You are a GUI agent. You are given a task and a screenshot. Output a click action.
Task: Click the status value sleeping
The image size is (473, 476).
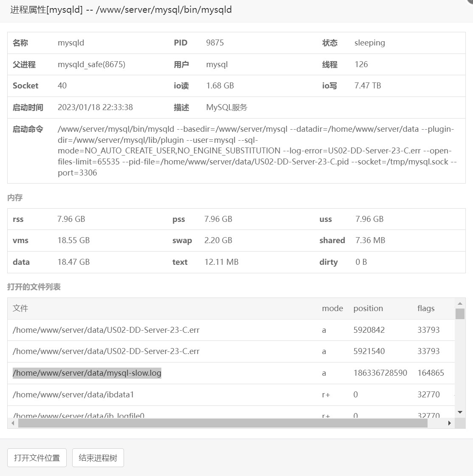(x=369, y=43)
